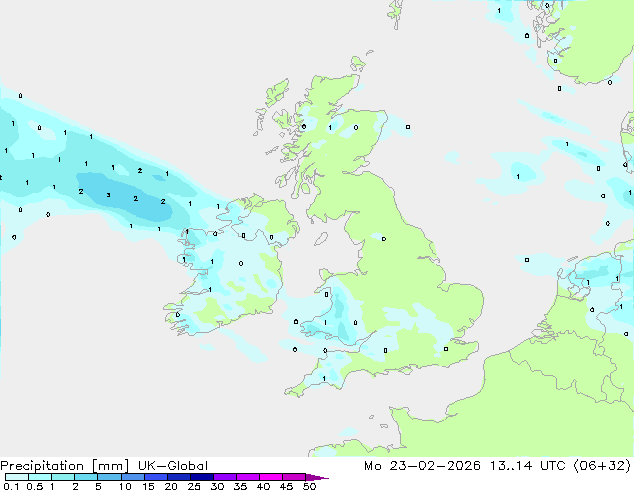
Task: Click the '30' legend scale label
Action: 217,486
